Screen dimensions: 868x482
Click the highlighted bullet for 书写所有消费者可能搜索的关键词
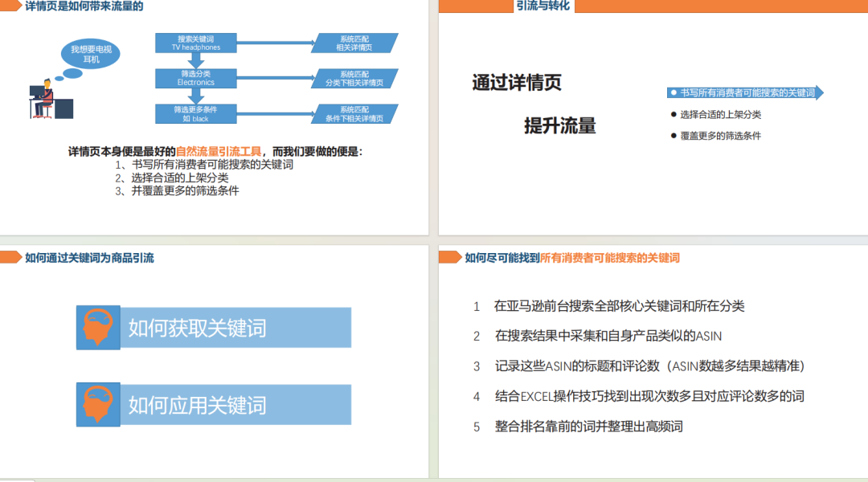coord(671,92)
